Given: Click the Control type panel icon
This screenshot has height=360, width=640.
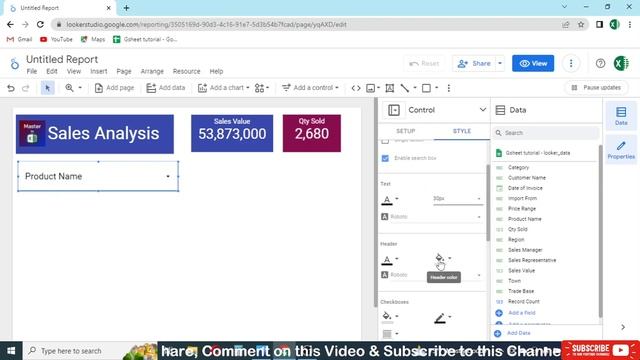Looking at the screenshot, I should point(394,110).
